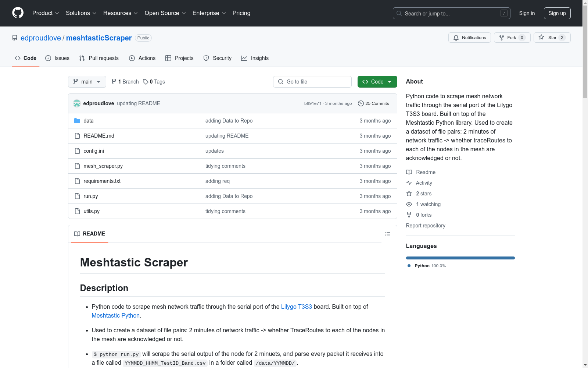This screenshot has width=588, height=368.
Task: Focus the Go to file input
Action: coord(312,82)
